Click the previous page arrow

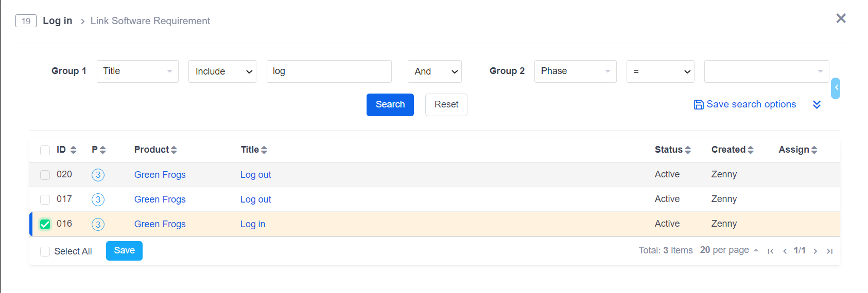(x=785, y=251)
